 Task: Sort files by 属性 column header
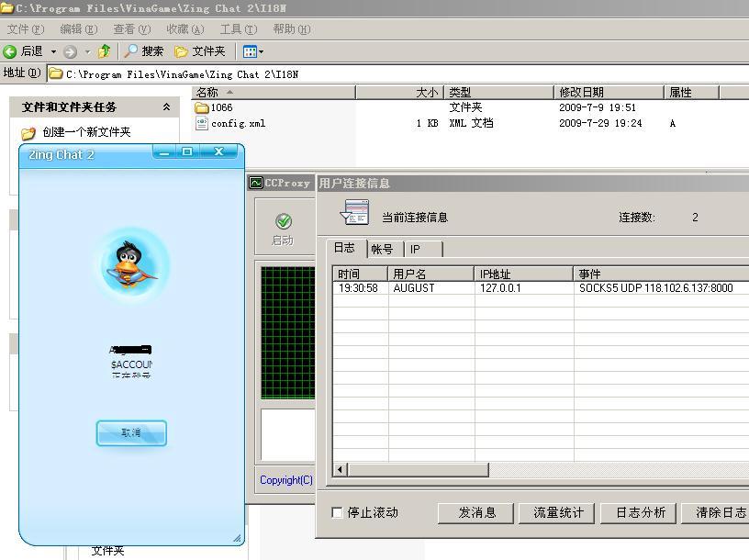(x=691, y=92)
